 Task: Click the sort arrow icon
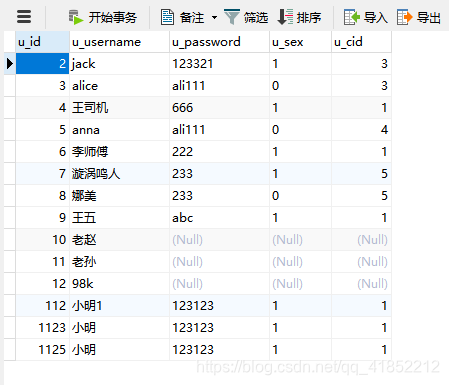(285, 17)
